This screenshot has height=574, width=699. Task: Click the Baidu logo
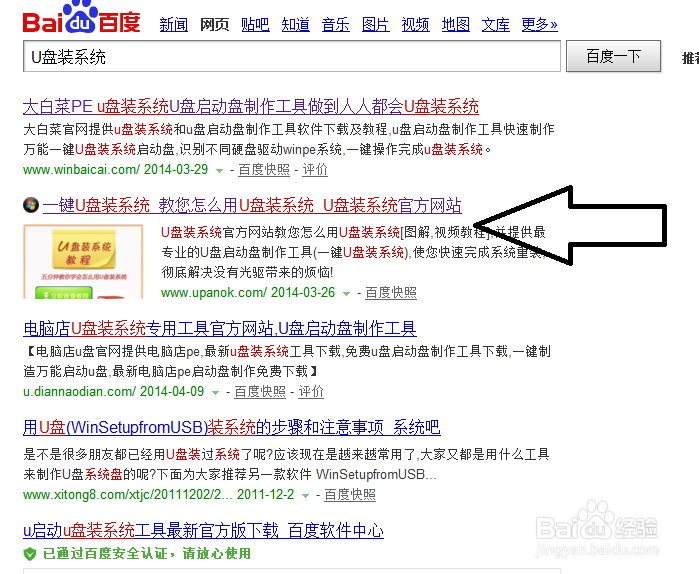[x=82, y=17]
